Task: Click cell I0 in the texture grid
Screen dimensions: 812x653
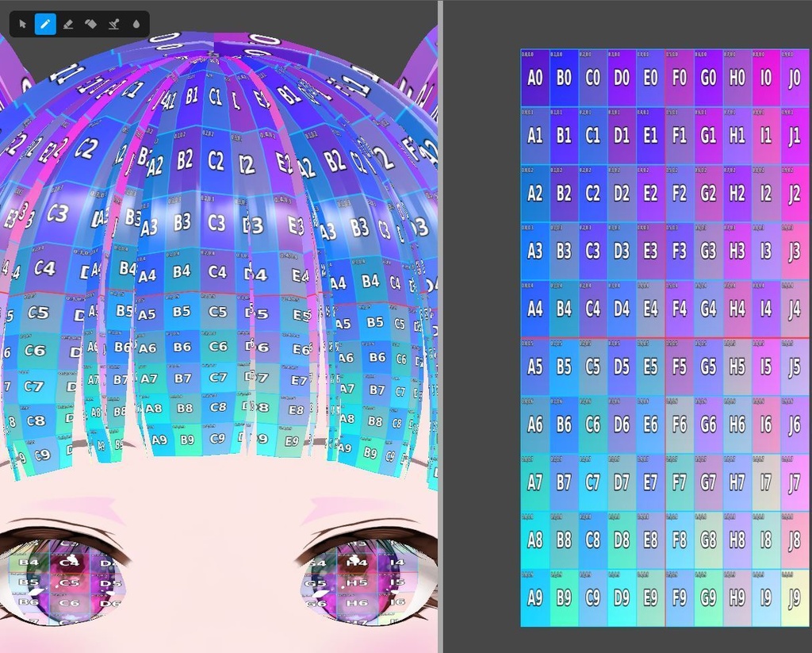Action: 766,79
